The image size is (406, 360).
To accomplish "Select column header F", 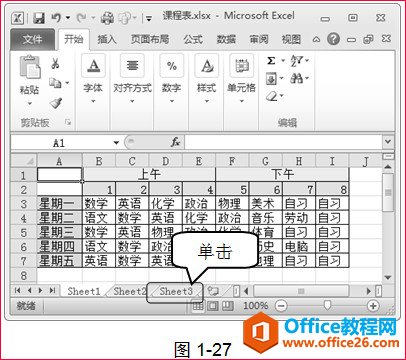I will coord(232,161).
